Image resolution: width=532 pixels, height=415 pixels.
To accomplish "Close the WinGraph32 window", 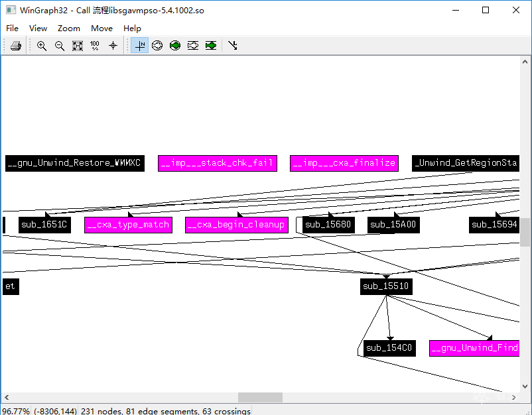I will [515, 10].
